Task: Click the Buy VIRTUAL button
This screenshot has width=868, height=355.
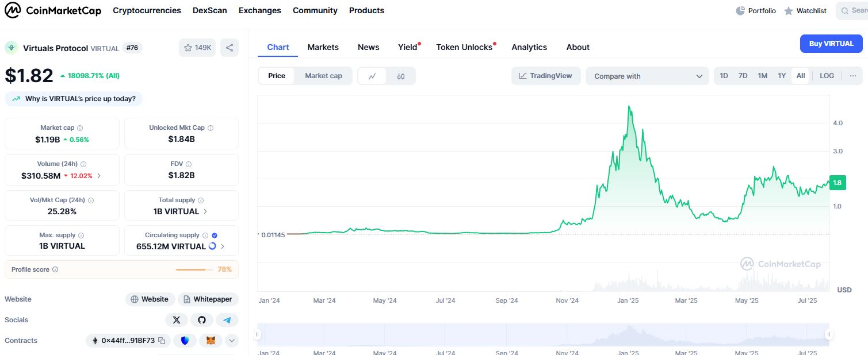Action: pos(831,44)
